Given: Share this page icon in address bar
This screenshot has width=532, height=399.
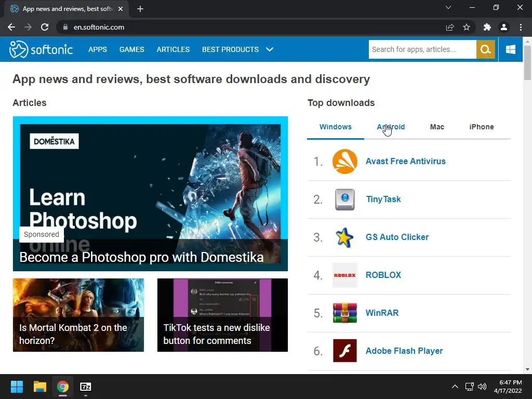Looking at the screenshot, I should point(450,27).
